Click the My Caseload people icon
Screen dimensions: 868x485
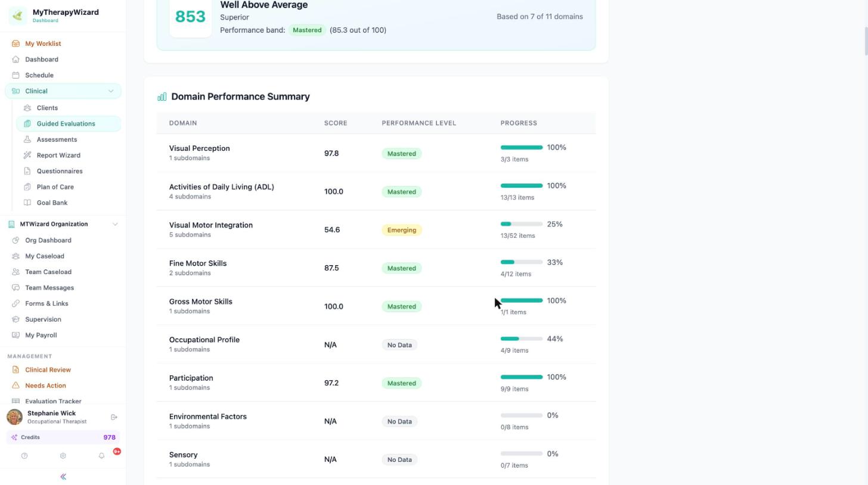15,256
